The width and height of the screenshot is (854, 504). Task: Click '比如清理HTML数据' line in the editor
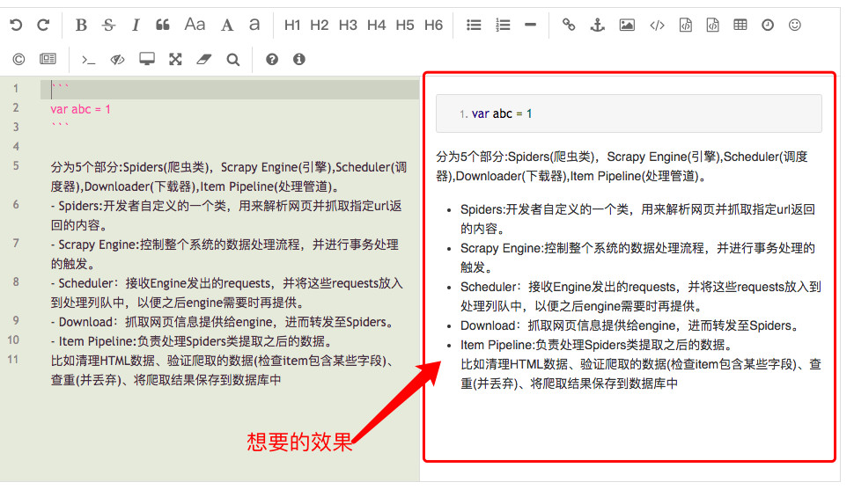pyautogui.click(x=222, y=370)
